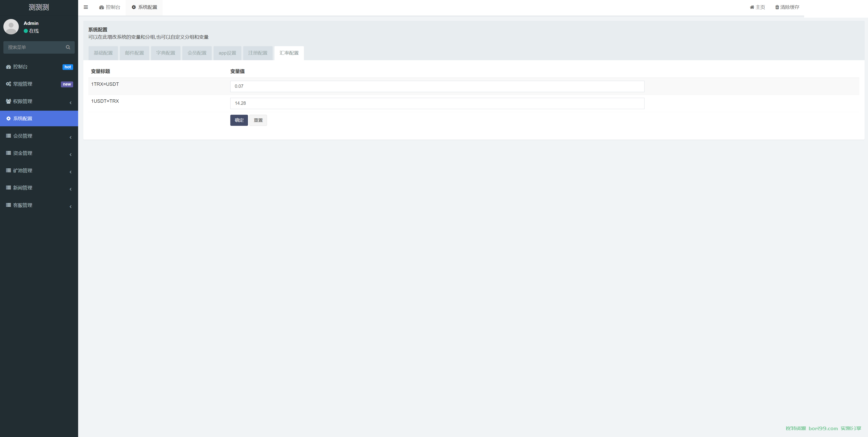Click the hamburger menu toggle icon
Image resolution: width=868 pixels, height=437 pixels.
pyautogui.click(x=86, y=7)
